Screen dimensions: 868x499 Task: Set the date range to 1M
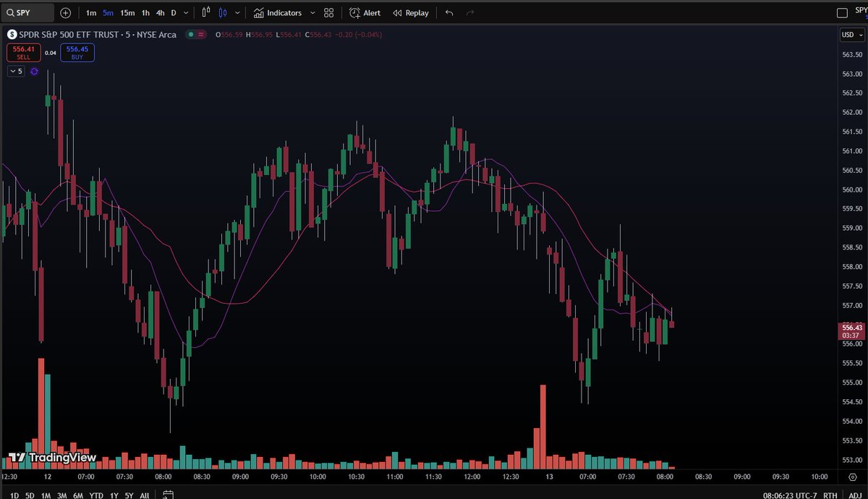(46, 495)
